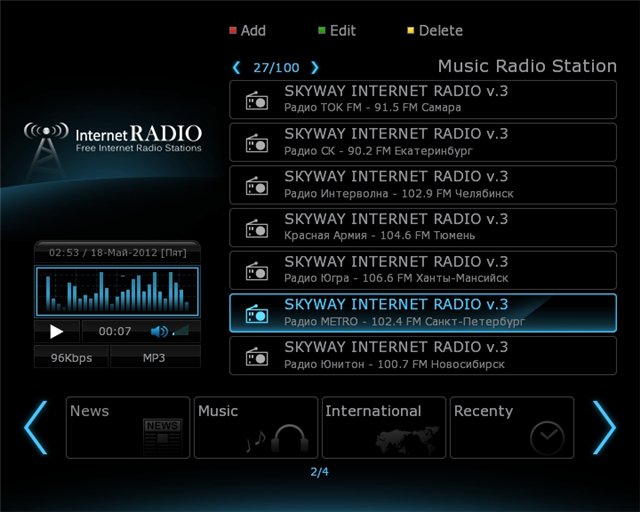
Task: Select station Радио METRO - 102.4 FM Санкт-Петербург
Action: pos(423,313)
